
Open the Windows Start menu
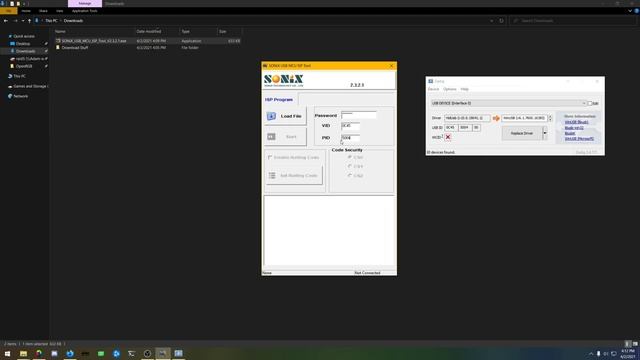pos(7,353)
